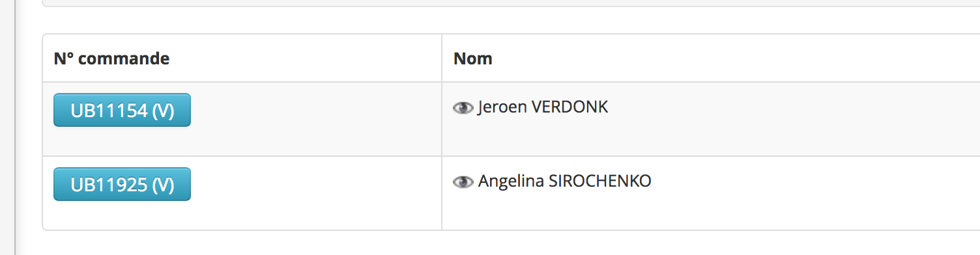The width and height of the screenshot is (980, 255).
Task: Select the Angelina SIROCHENKO customer name
Action: (x=564, y=181)
